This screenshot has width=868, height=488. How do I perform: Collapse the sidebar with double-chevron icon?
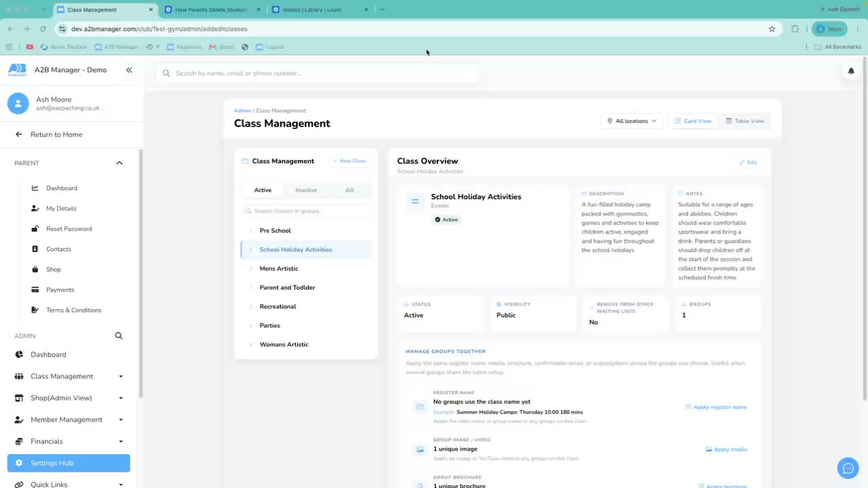tap(129, 70)
